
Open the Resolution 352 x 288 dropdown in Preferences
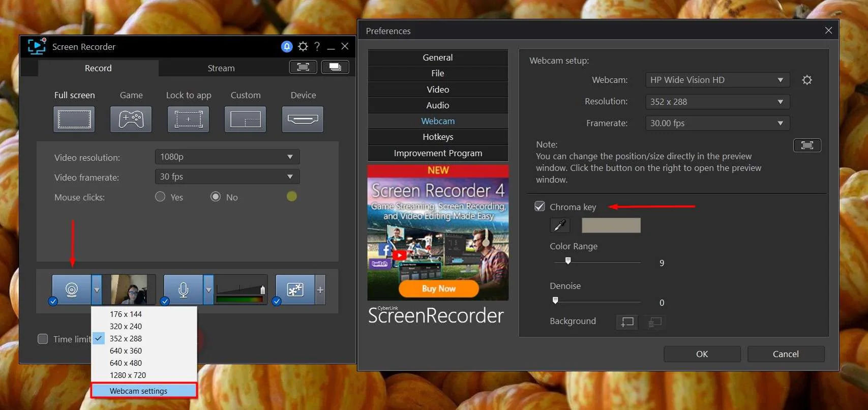click(717, 102)
